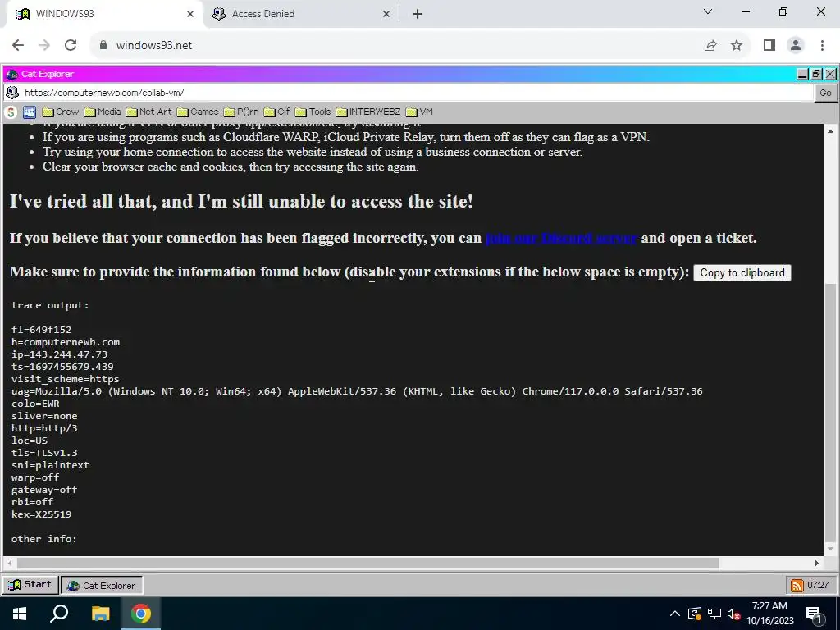Open the Windows notification center
The image size is (840, 630).
tap(815, 614)
